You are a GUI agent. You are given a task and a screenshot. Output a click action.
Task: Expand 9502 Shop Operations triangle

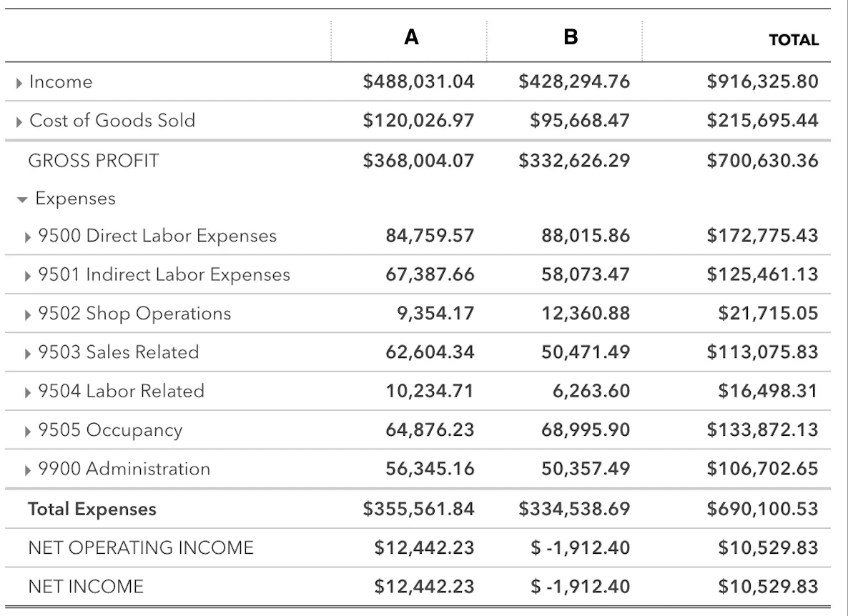(x=28, y=314)
